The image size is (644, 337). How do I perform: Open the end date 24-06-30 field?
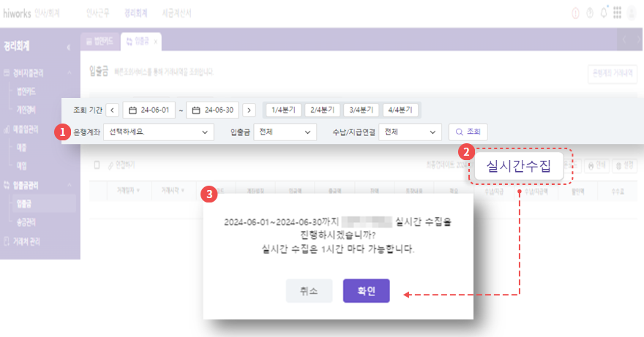click(213, 110)
